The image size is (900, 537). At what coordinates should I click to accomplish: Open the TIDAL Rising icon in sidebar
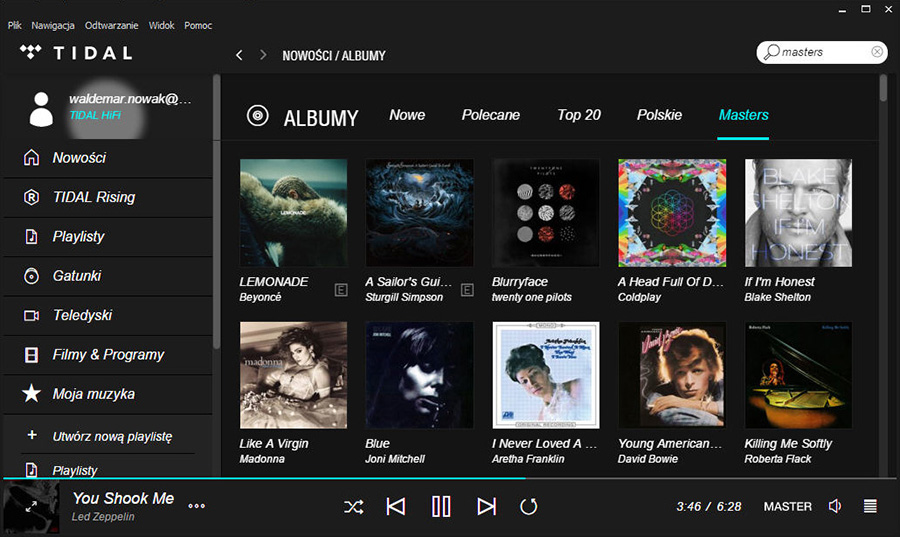click(x=31, y=197)
